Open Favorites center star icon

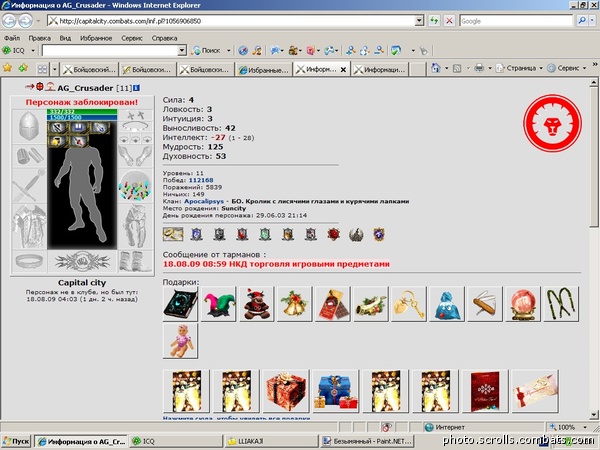click(x=7, y=68)
